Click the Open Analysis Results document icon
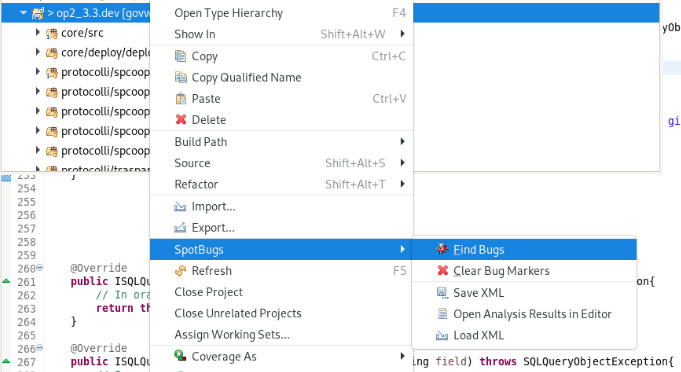Screen dimensions: 681x372 click(x=442, y=313)
